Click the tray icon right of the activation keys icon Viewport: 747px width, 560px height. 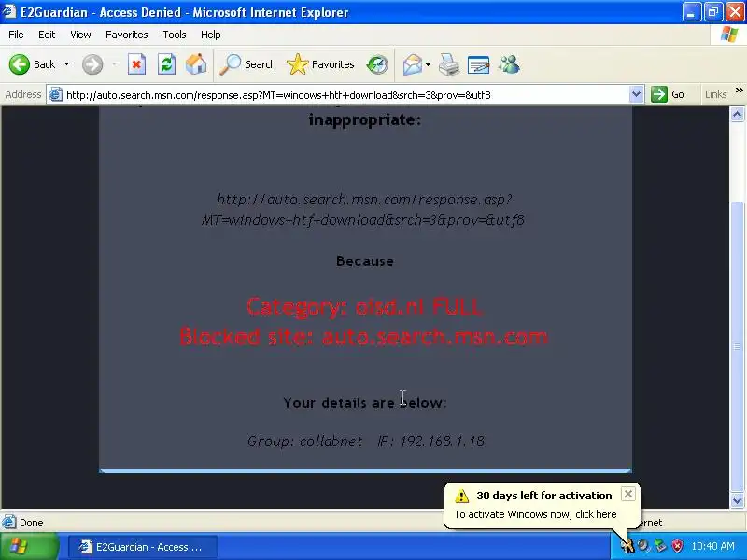point(643,546)
